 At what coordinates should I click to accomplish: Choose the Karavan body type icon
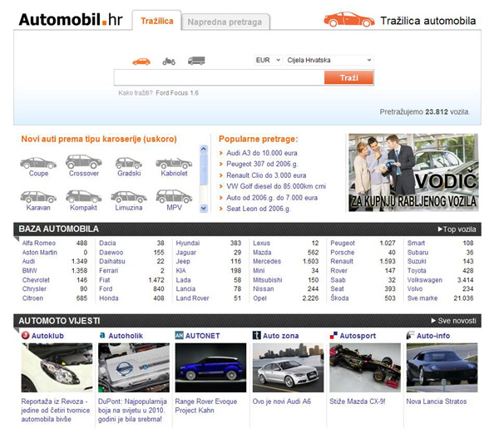38,197
